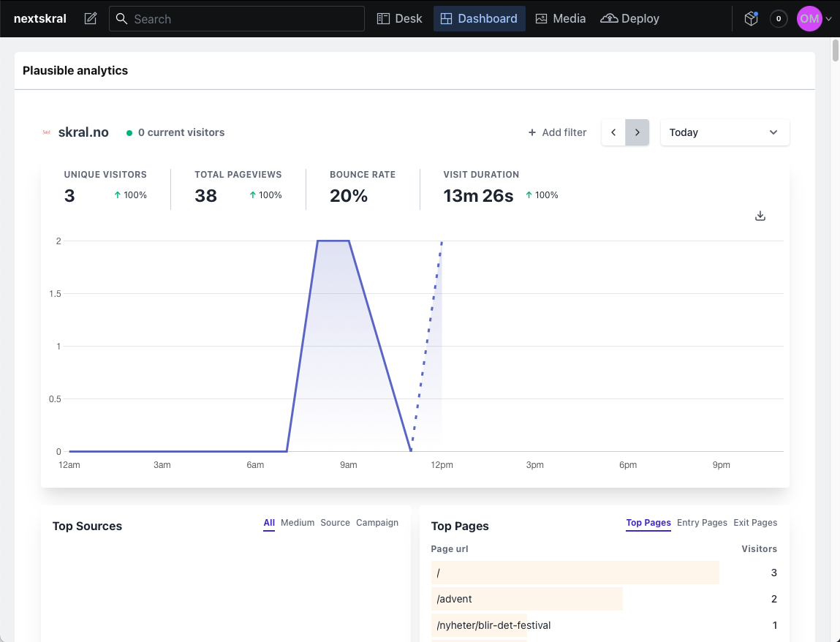
Task: Click the Add filter button
Action: (x=557, y=132)
